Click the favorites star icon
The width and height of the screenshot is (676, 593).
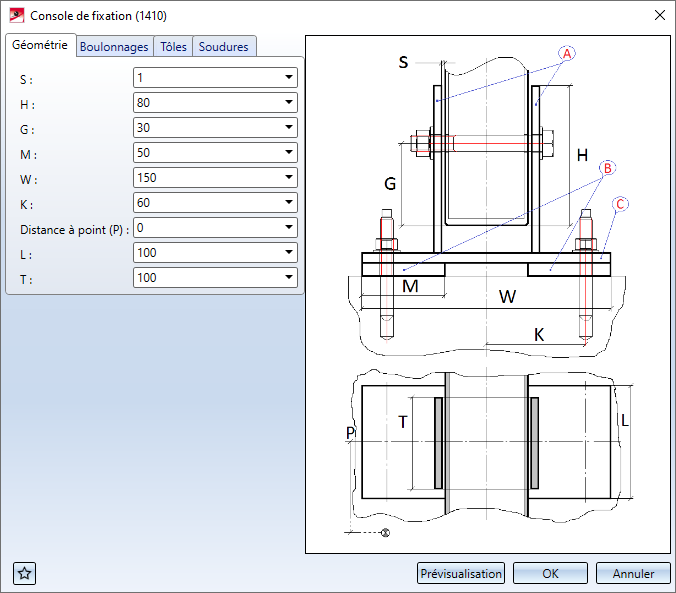click(x=25, y=573)
